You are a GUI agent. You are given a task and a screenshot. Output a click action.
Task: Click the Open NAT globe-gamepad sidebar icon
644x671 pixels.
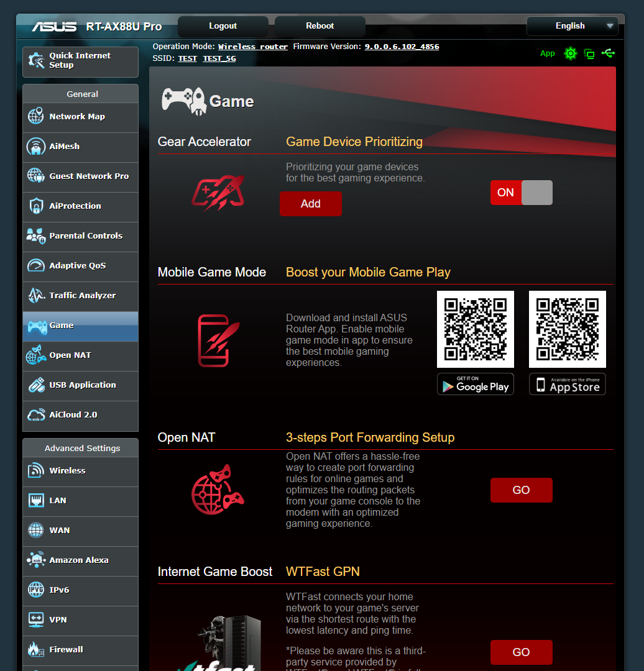pyautogui.click(x=36, y=355)
